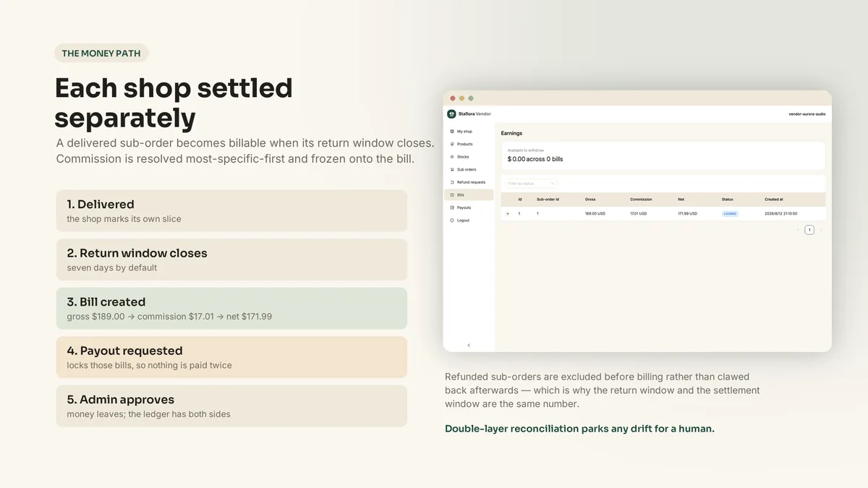This screenshot has height=488, width=868.
Task: Go to the previous page arrow in pagination
Action: [x=798, y=230]
